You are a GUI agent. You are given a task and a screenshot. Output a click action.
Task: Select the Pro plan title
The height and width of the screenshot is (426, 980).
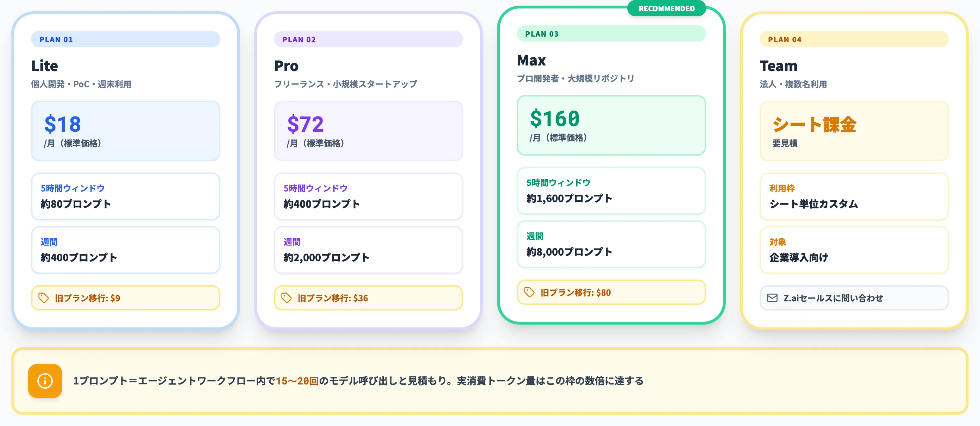point(287,66)
